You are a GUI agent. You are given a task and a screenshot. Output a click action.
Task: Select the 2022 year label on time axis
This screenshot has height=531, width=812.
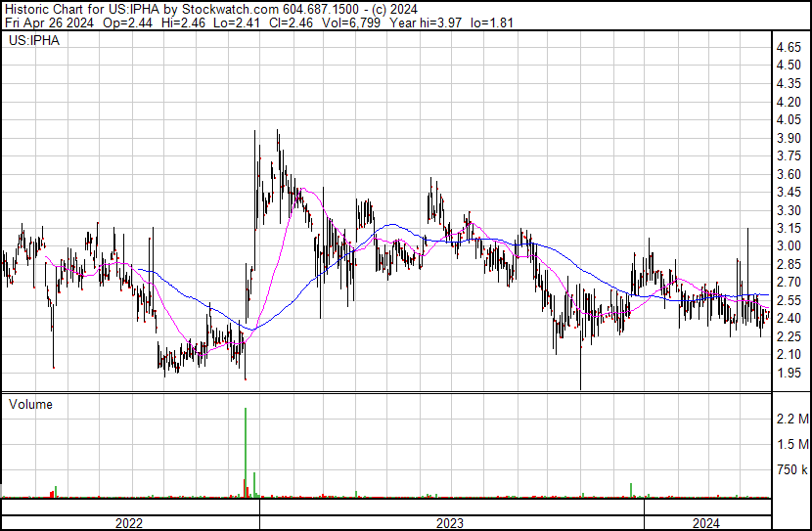pos(129,523)
